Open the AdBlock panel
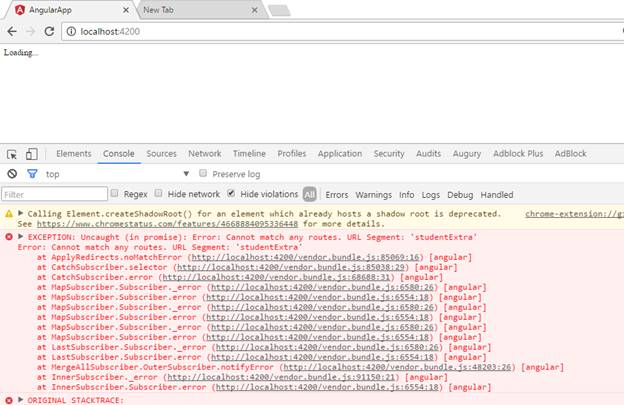This screenshot has height=405, width=624. pyautogui.click(x=571, y=154)
